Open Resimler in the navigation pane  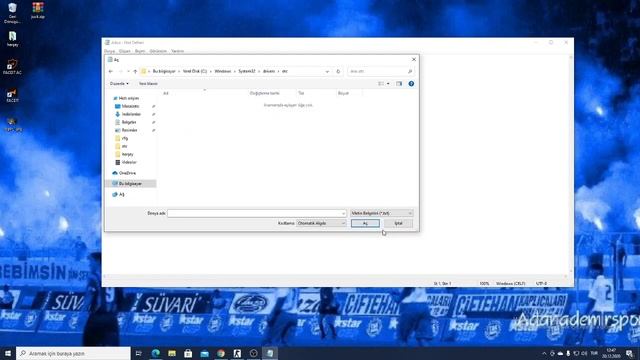coord(129,130)
